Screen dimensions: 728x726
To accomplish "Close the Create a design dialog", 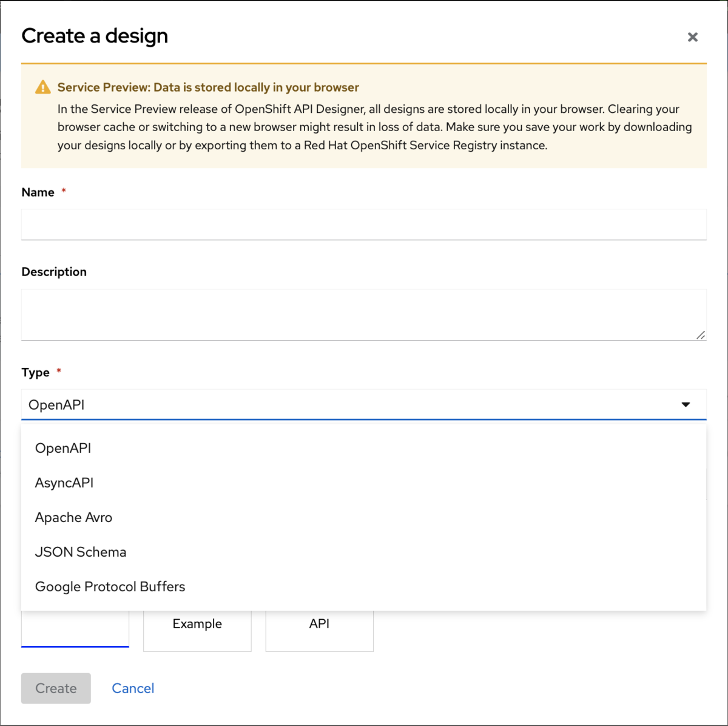I will coord(692,37).
